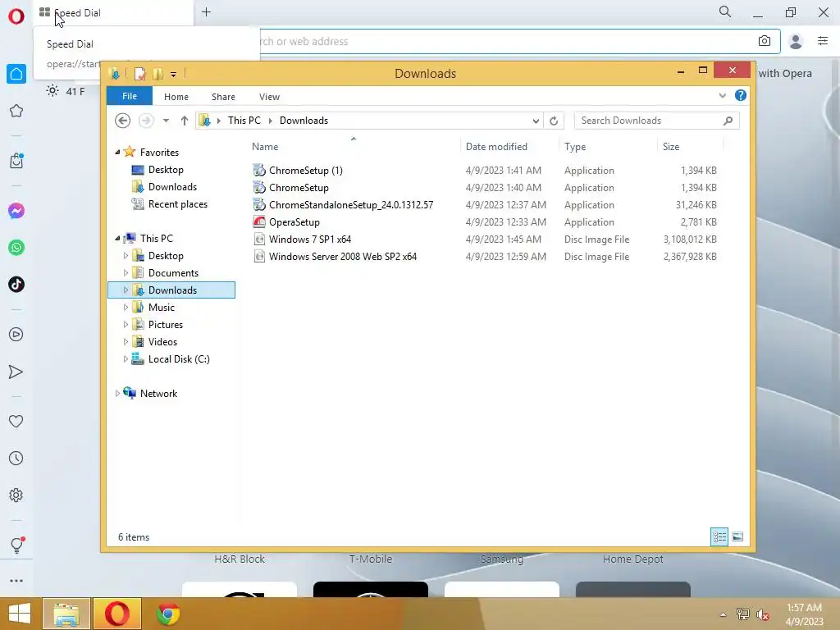Launch WhatsApp from Opera sidebar
840x630 pixels.
click(16, 248)
